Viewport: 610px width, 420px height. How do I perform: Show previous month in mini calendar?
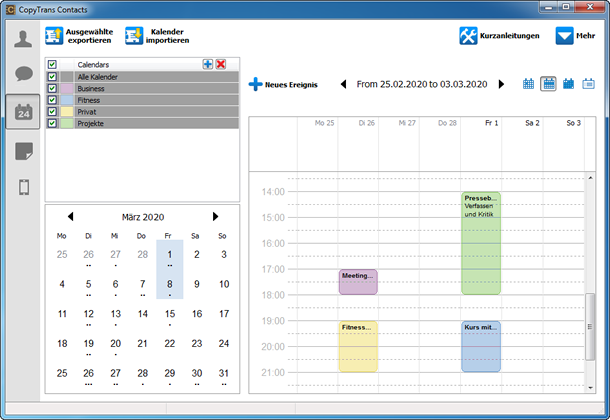(x=70, y=217)
